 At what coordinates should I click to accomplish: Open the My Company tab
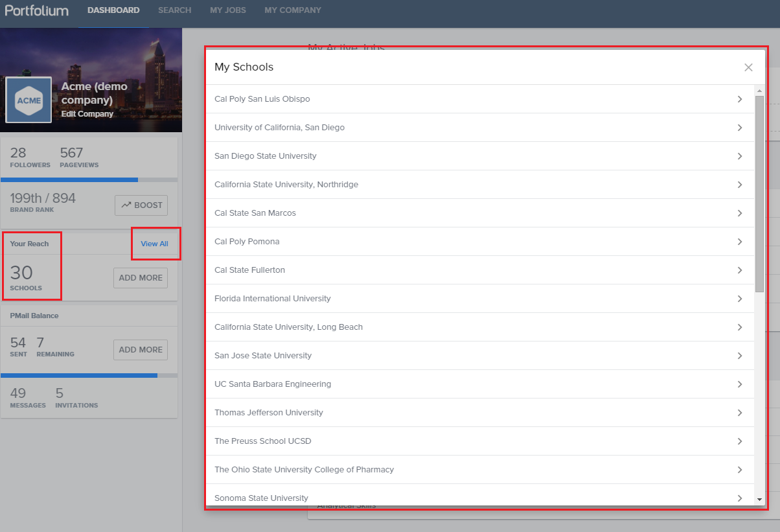click(x=293, y=10)
